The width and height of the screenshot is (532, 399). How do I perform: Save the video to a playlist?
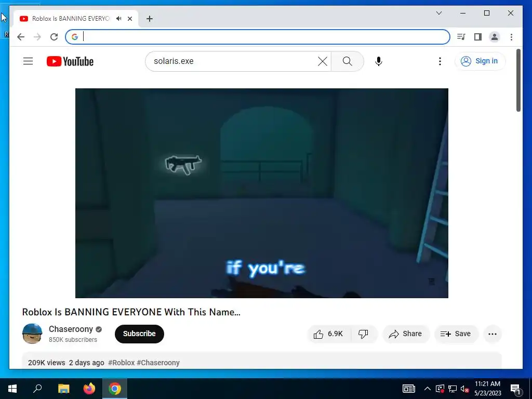(x=456, y=334)
